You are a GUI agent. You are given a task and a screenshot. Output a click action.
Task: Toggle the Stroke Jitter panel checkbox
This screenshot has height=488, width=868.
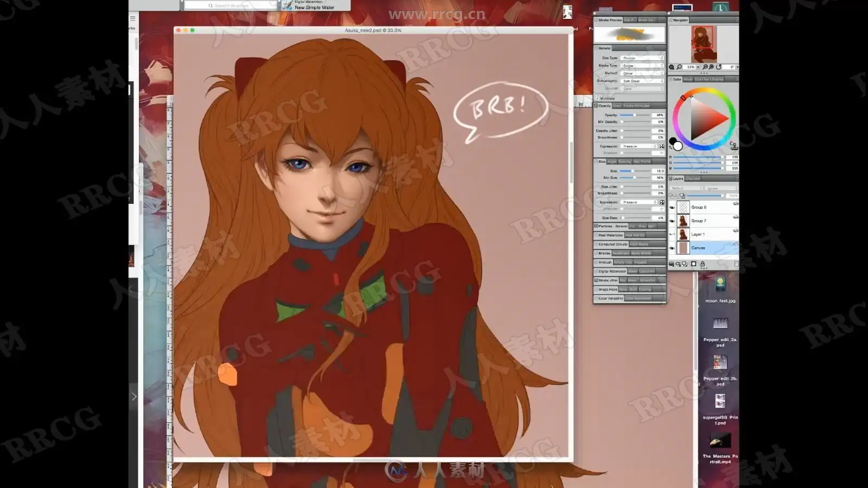(x=596, y=280)
